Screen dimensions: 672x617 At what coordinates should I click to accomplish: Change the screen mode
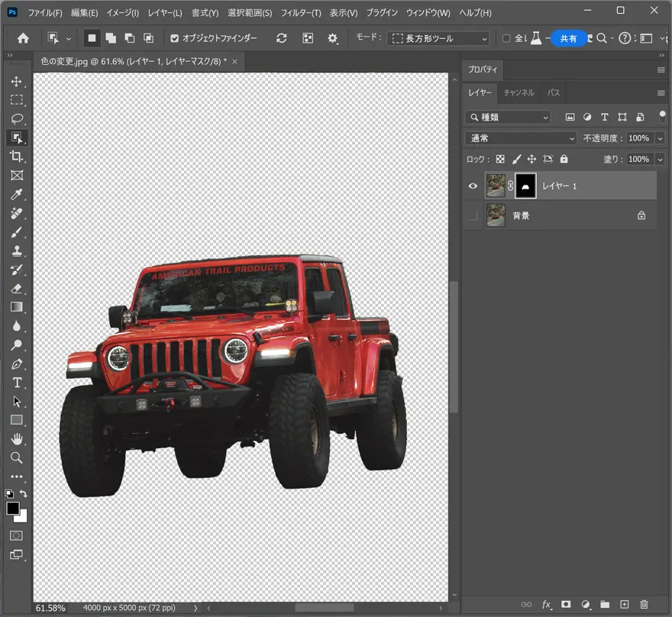click(17, 554)
